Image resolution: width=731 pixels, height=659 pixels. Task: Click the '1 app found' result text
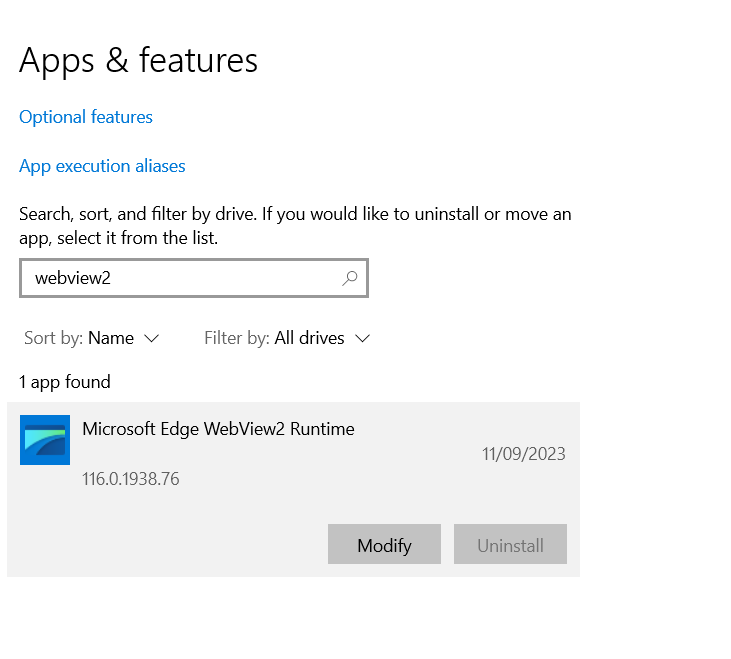coord(65,382)
